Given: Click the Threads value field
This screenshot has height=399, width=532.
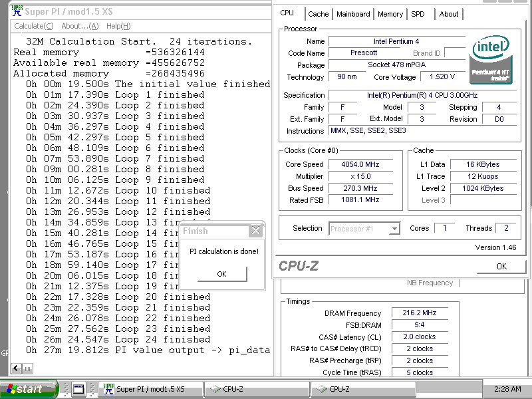Looking at the screenshot, I should [x=506, y=228].
